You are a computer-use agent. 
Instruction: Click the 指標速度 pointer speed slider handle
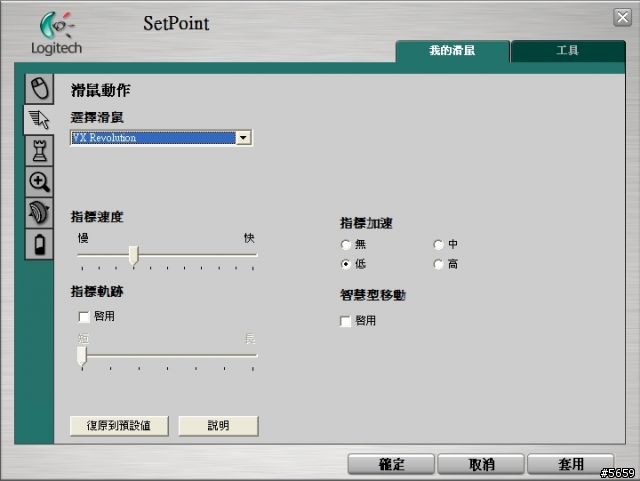coord(133,256)
